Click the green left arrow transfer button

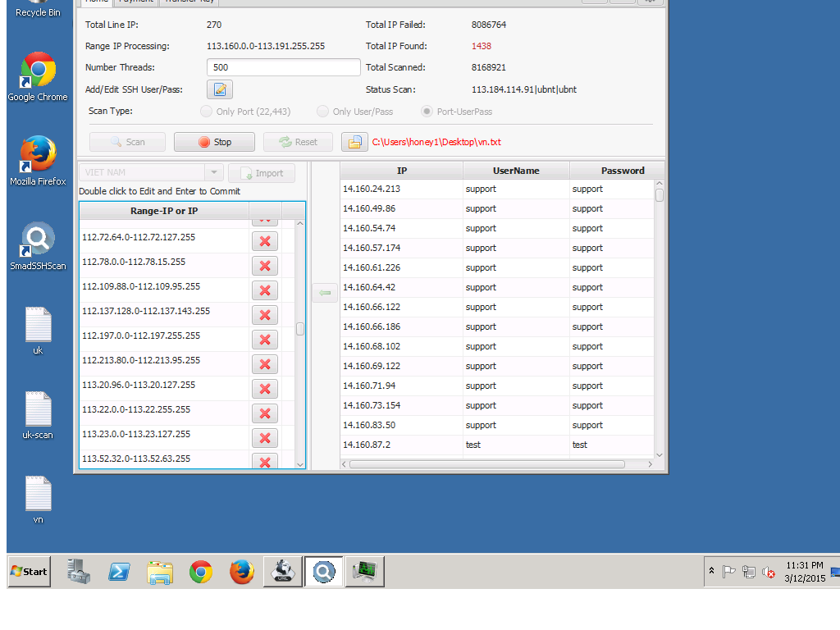pos(325,293)
